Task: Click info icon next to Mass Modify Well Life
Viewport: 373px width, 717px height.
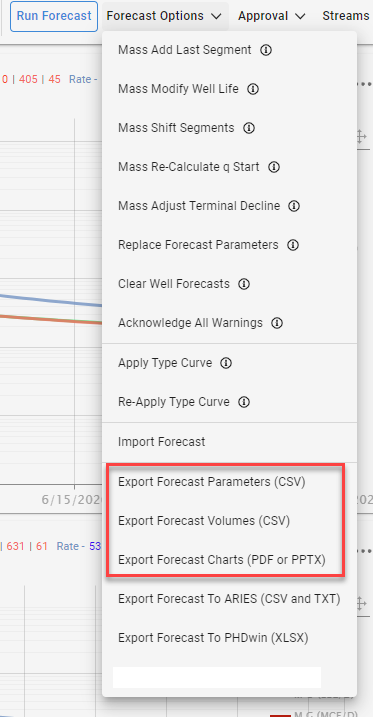Action: (x=253, y=89)
